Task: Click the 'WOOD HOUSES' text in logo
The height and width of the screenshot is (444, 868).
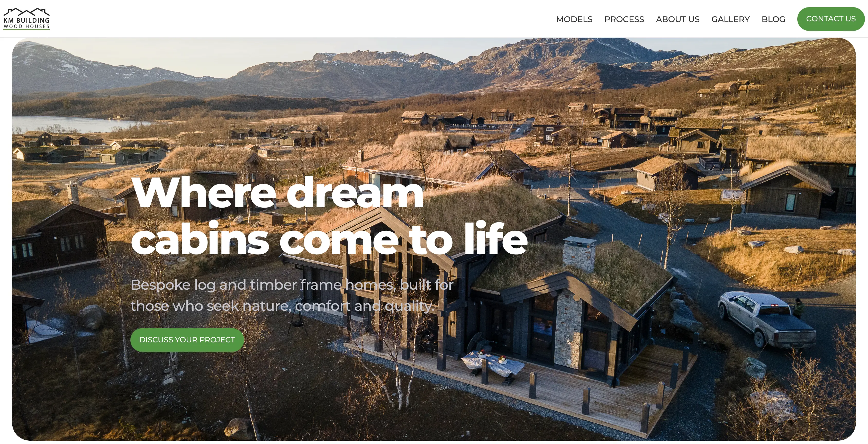Action: [27, 26]
